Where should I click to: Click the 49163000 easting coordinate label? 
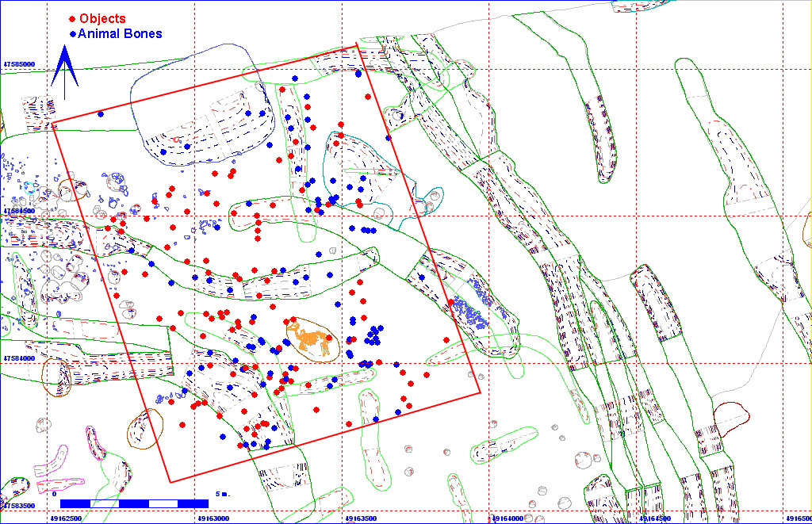(x=214, y=518)
